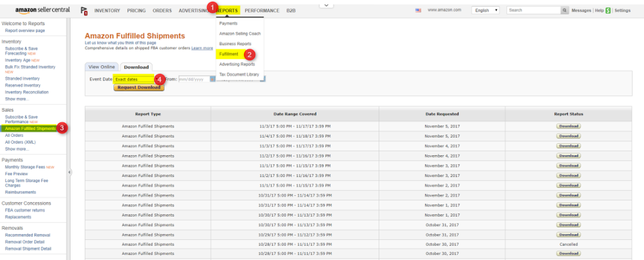This screenshot has height=260, width=644.
Task: Open the Stranded Inventory link
Action: [22, 79]
